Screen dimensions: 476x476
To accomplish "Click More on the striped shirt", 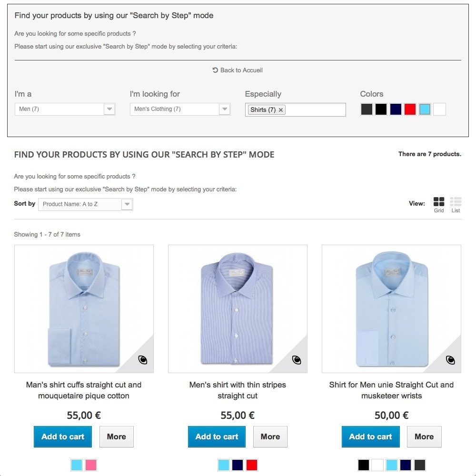I will point(270,436).
